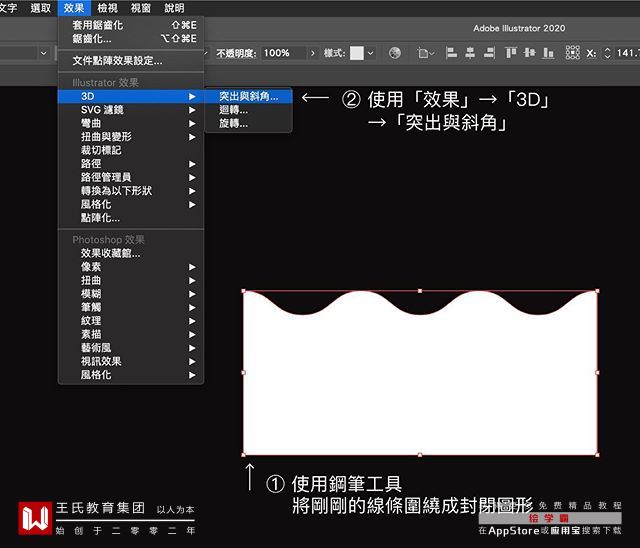640x548 pixels.
Task: Expand the 轉換為以下形狀 submenu
Action: tap(131, 191)
